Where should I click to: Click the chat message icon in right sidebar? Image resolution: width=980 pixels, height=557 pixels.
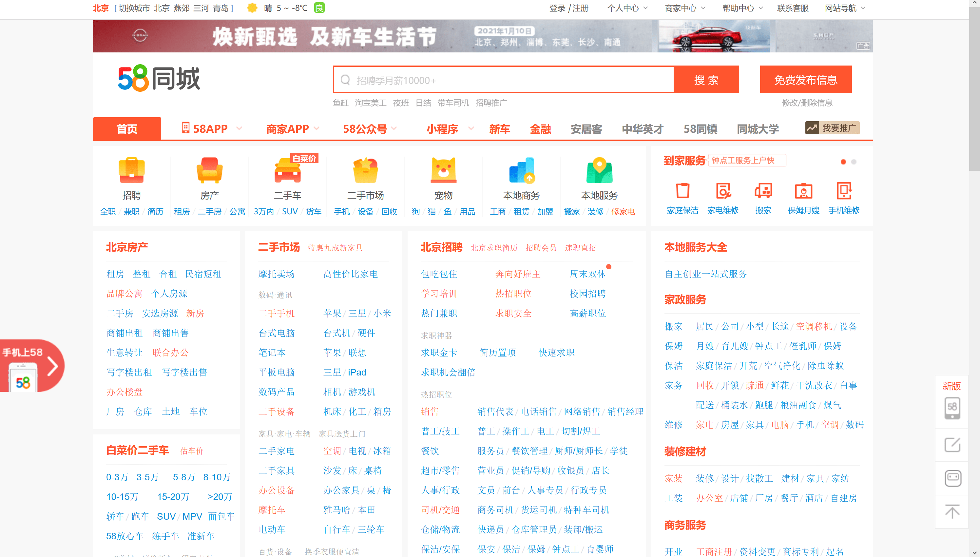(x=952, y=478)
